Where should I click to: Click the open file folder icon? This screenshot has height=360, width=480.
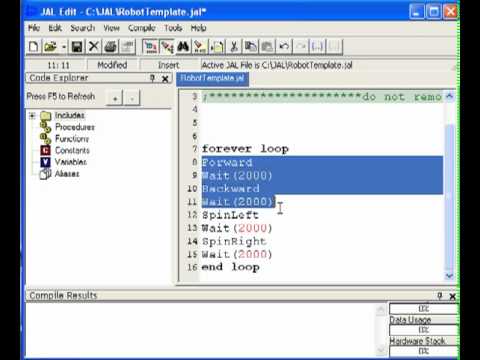click(50, 46)
